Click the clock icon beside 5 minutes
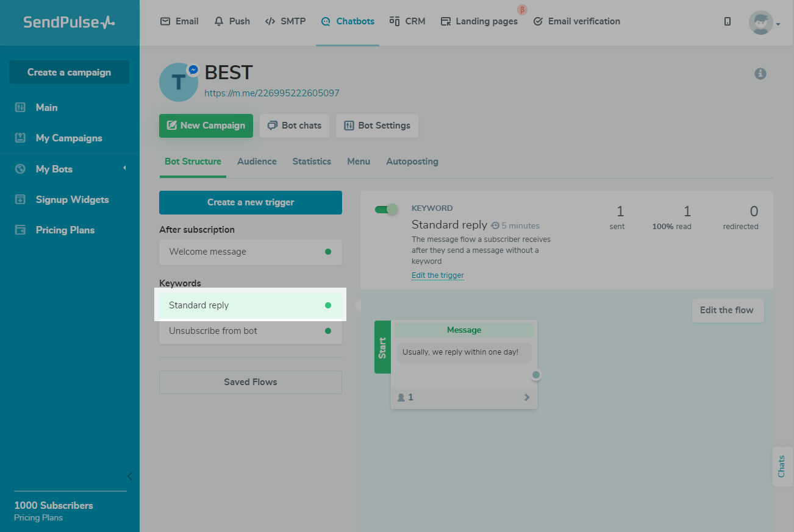Screen dimensions: 794x532 pos(495,225)
